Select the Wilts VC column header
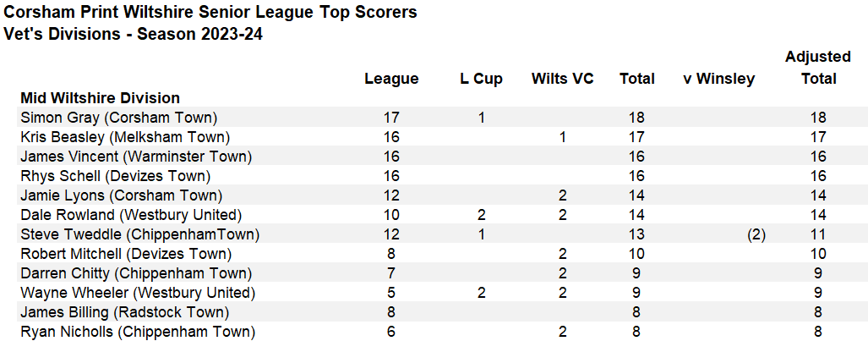The height and width of the screenshot is (341, 868). [x=562, y=79]
